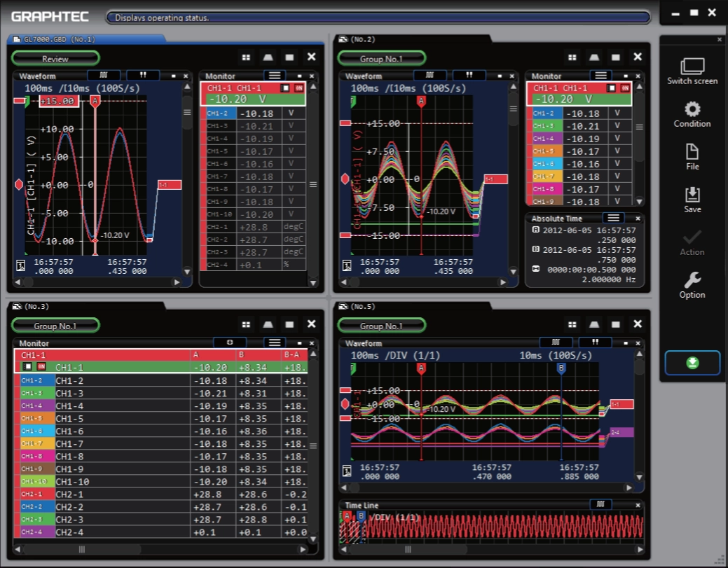Open the File menu icon

click(x=692, y=157)
